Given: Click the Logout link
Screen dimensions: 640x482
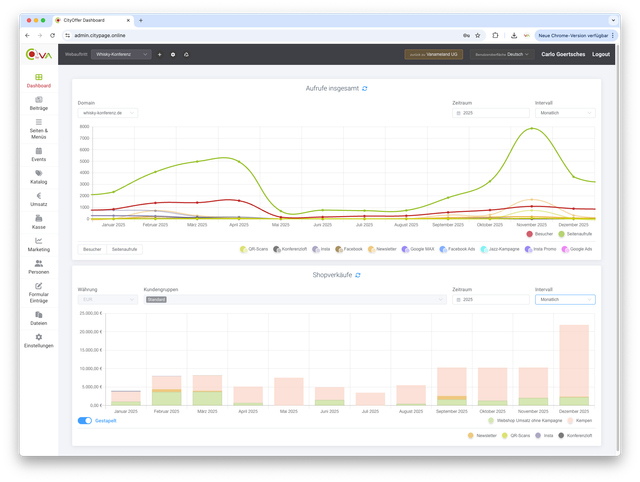Looking at the screenshot, I should tap(600, 54).
